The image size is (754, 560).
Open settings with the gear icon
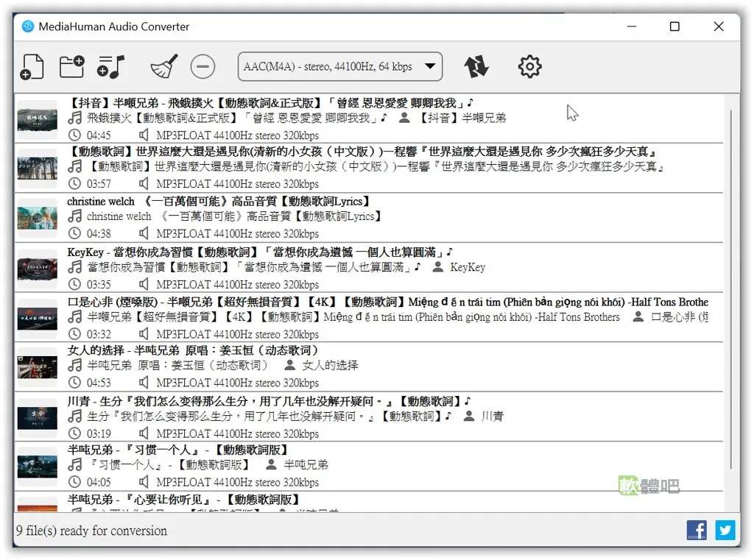point(530,66)
